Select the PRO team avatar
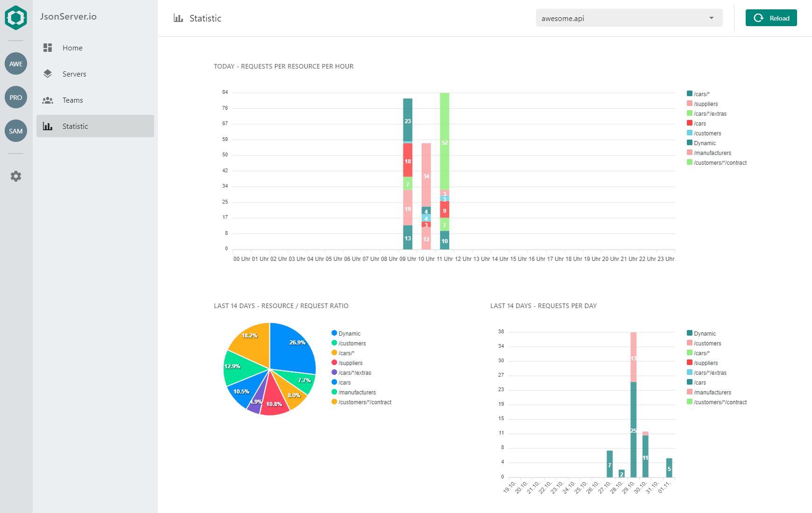 click(16, 98)
